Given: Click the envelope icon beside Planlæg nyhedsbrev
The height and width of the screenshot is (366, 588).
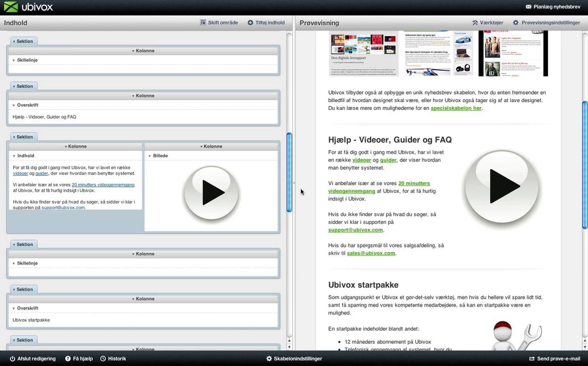Looking at the screenshot, I should pos(528,7).
